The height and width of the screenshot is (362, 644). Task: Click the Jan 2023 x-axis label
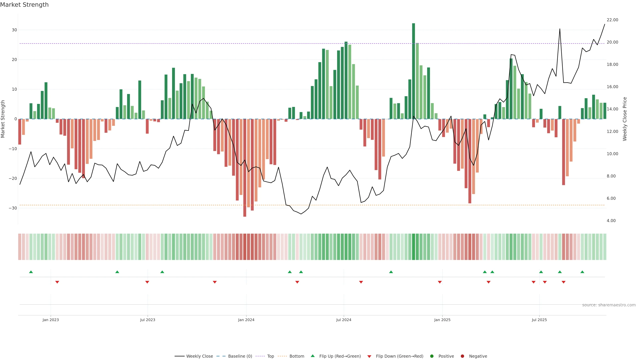pyautogui.click(x=50, y=320)
